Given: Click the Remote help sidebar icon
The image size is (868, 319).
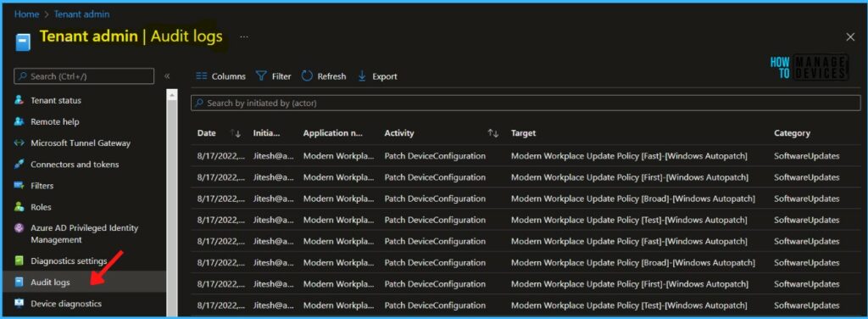Looking at the screenshot, I should [x=19, y=122].
